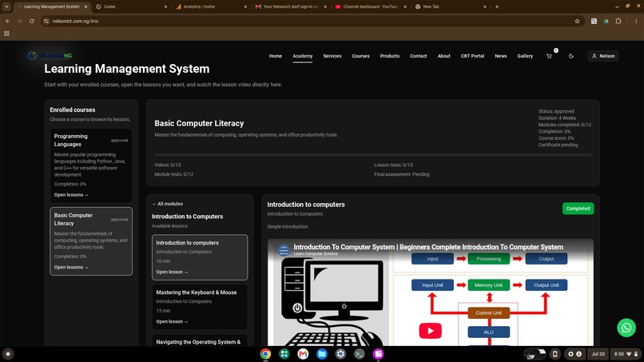Go back with browser back arrow
This screenshot has height=362, width=644.
click(7, 21)
